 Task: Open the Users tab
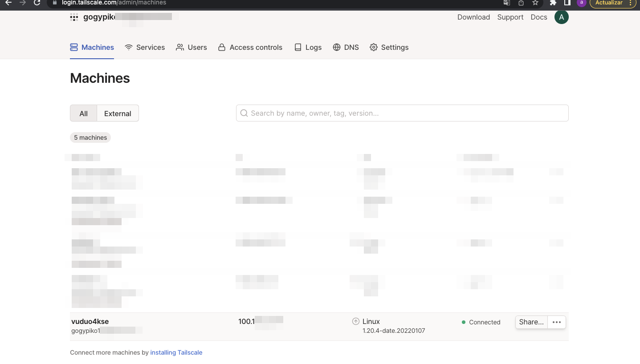pos(192,47)
